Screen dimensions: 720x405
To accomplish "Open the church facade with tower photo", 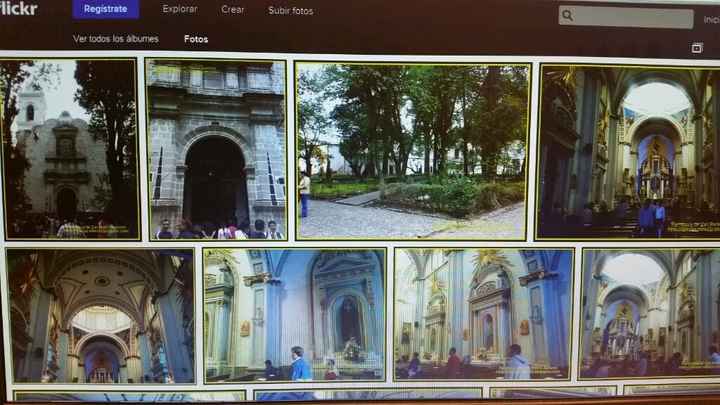I will tap(70, 149).
